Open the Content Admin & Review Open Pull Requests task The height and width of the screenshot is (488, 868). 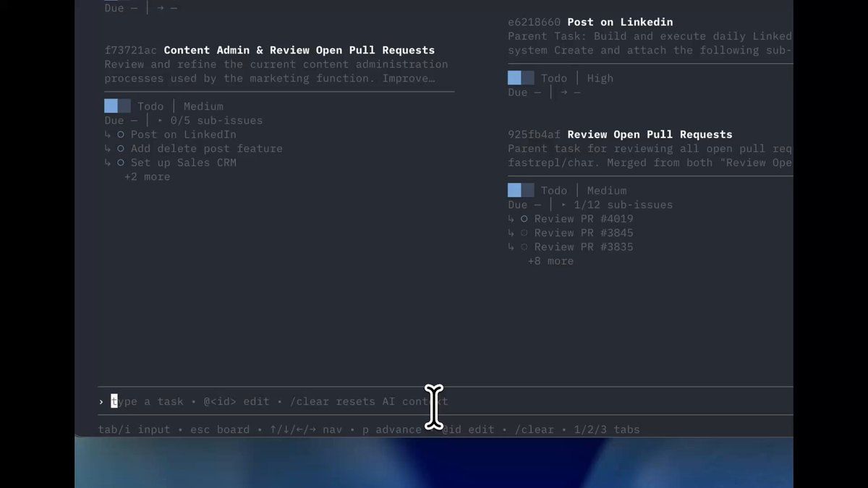(299, 51)
